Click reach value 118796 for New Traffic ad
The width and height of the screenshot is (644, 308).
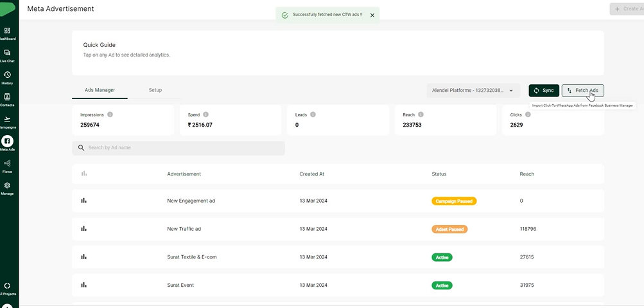528,229
